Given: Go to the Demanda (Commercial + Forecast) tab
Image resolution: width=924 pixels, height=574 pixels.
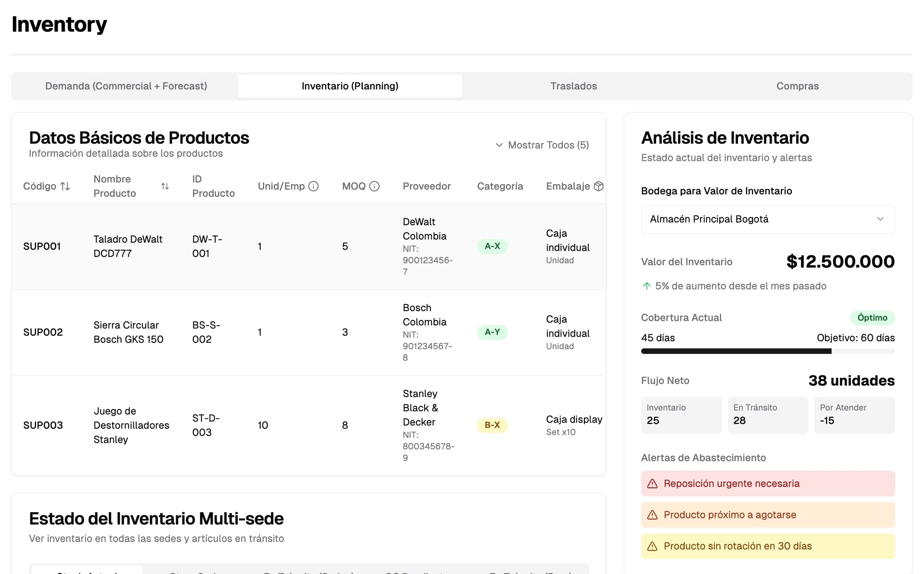Looking at the screenshot, I should click(x=126, y=86).
